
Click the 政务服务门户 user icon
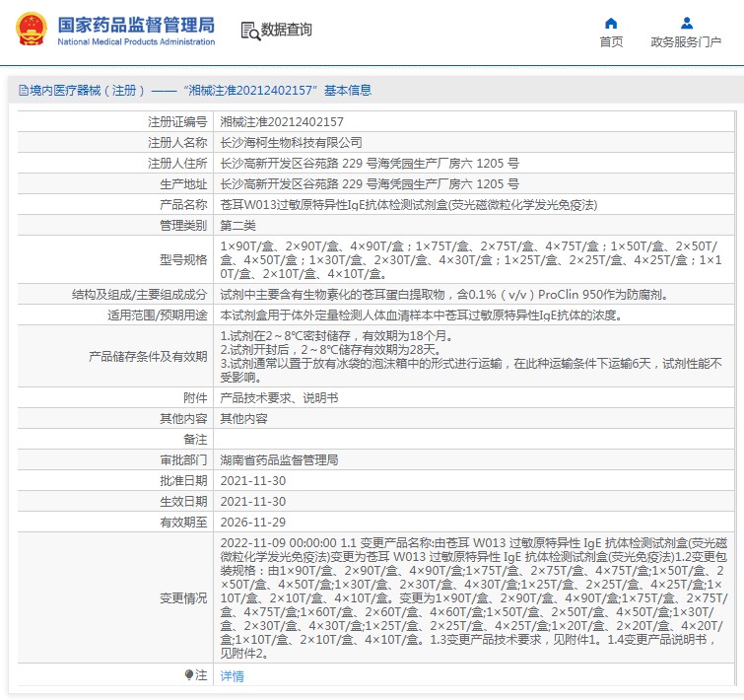pyautogui.click(x=687, y=24)
